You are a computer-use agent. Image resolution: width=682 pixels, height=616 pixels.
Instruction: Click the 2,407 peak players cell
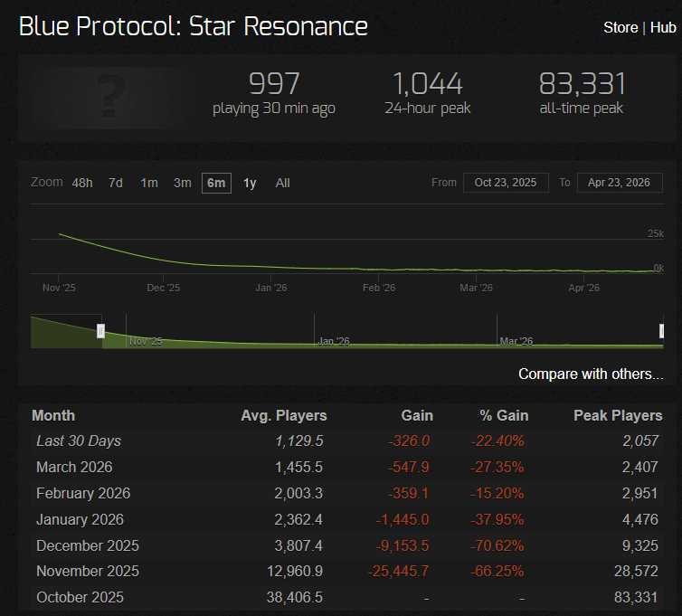point(639,467)
